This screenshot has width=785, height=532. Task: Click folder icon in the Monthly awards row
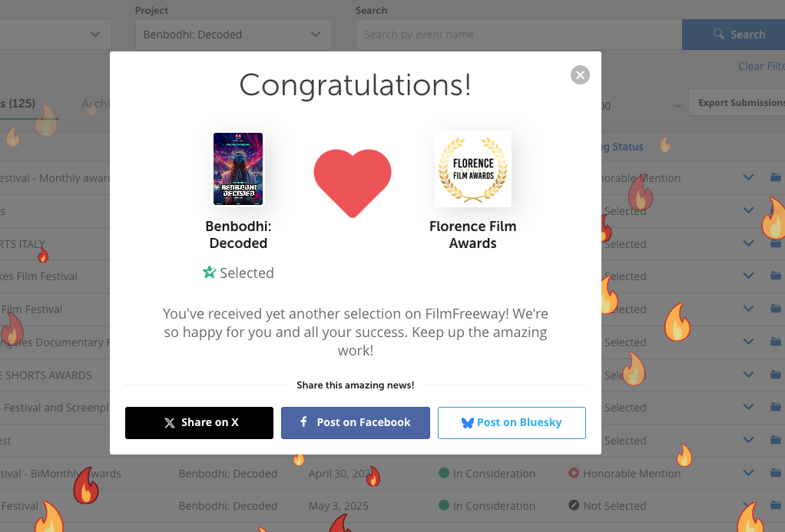775,178
